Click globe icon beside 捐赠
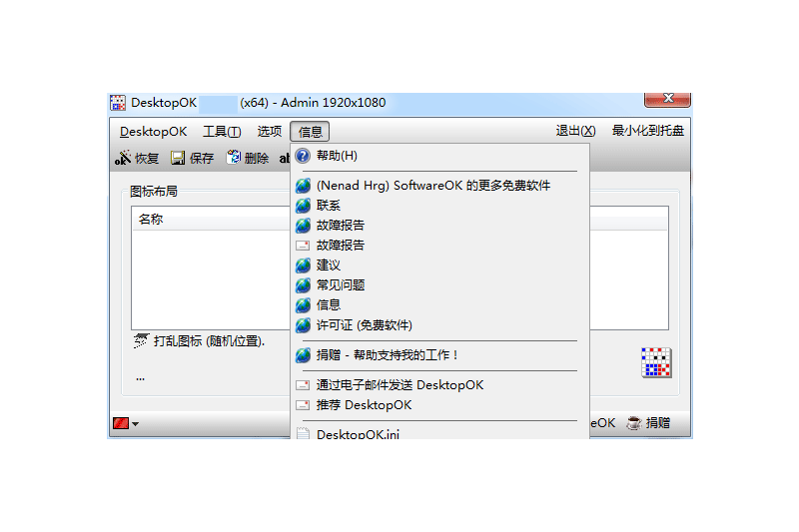 [303, 355]
